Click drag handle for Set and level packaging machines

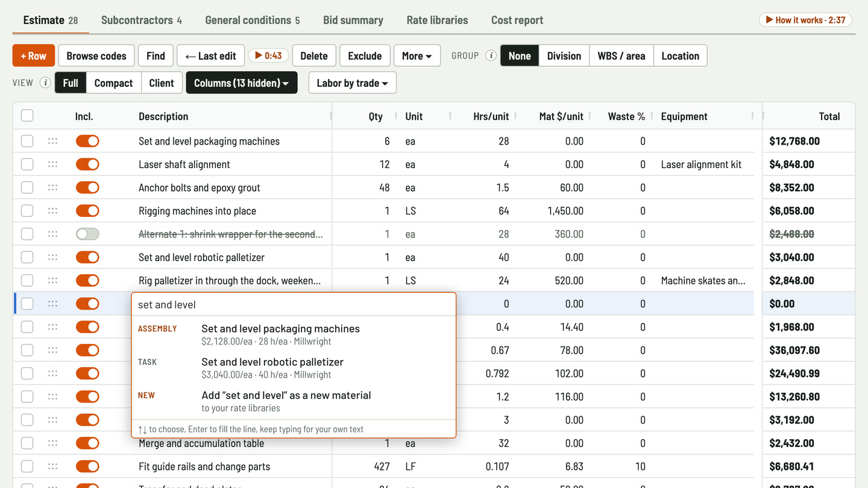coord(52,141)
